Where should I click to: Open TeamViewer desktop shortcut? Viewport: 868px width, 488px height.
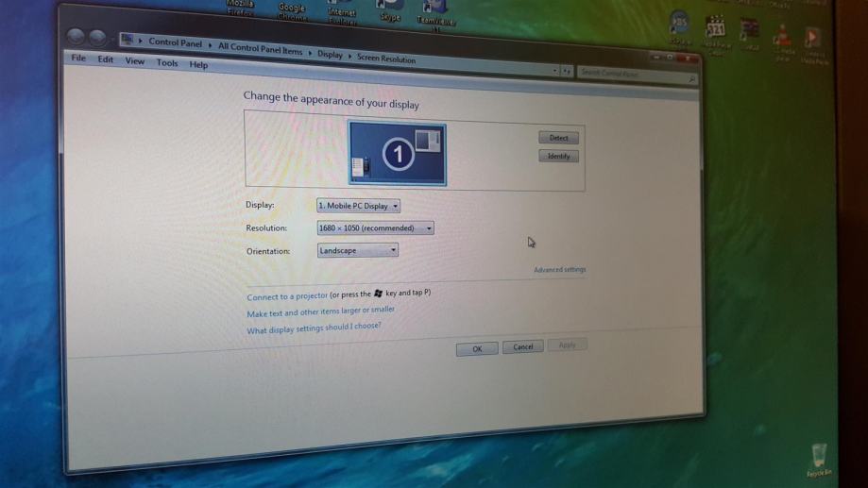(x=436, y=14)
